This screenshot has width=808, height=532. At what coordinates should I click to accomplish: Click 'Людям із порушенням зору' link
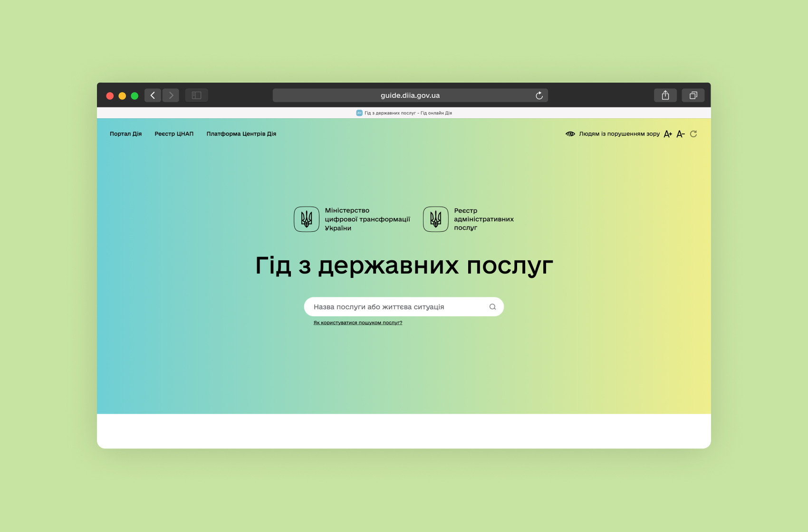pos(619,134)
